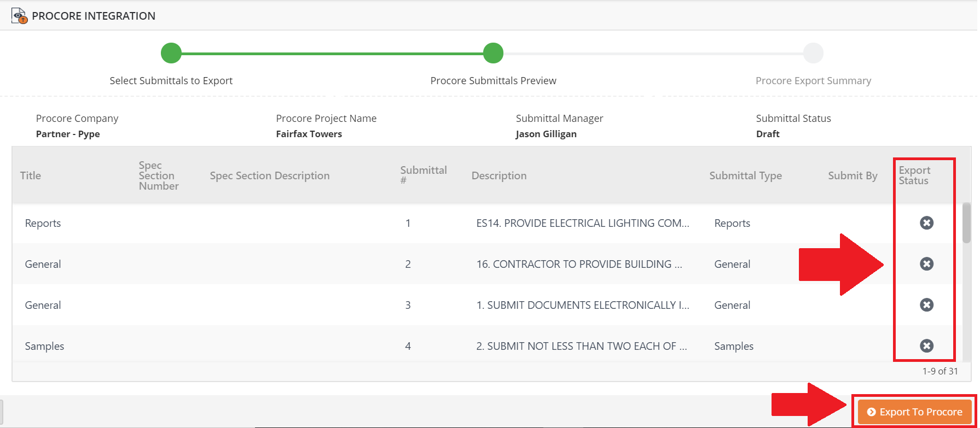Click the Procore Export Summary step circle
This screenshot has height=428, width=980.
click(x=813, y=54)
